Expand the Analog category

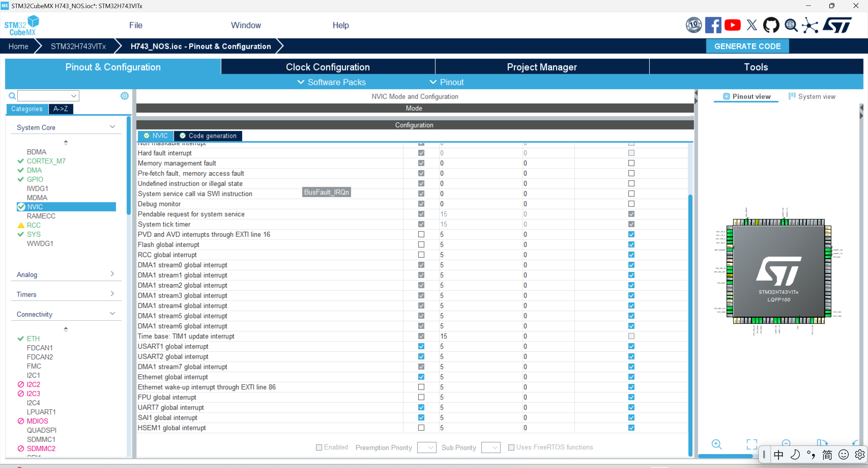pyautogui.click(x=112, y=274)
